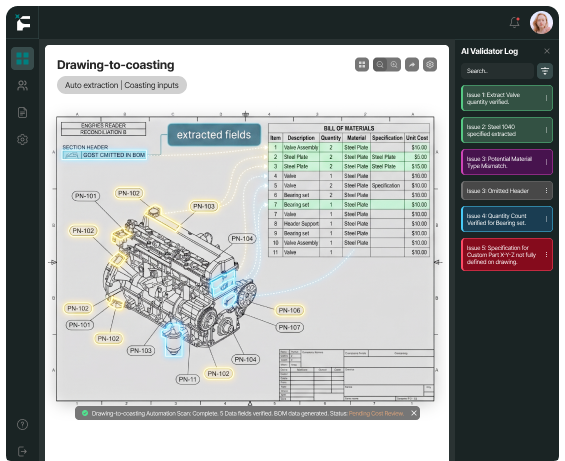Switch to grid view in drawing toolbar

362,65
